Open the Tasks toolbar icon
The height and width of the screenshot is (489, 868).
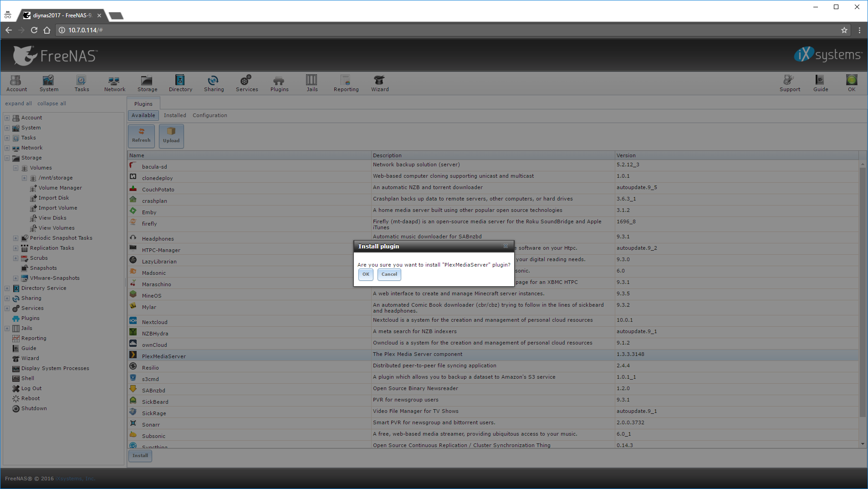(x=82, y=83)
